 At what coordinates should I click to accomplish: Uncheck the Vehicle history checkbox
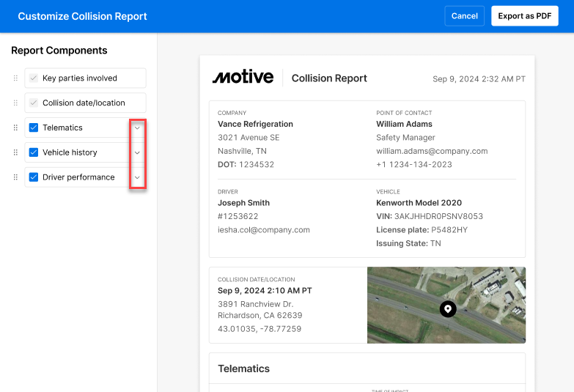(34, 152)
